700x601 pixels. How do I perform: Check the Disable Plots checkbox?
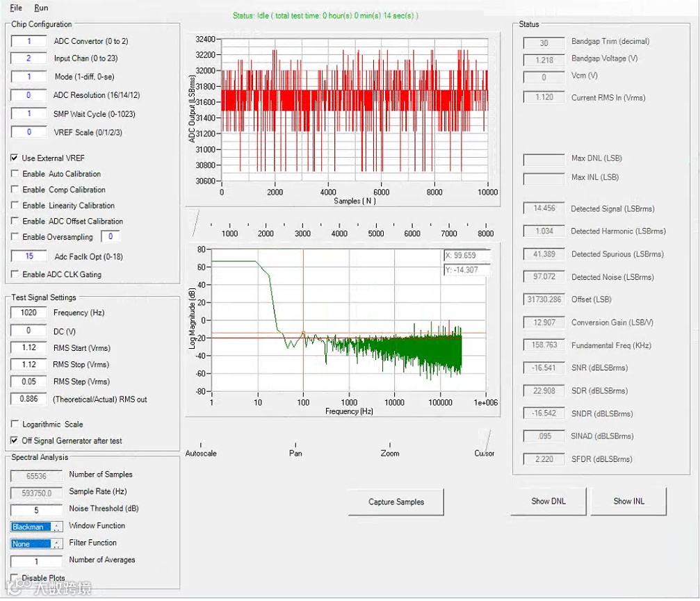click(x=15, y=577)
